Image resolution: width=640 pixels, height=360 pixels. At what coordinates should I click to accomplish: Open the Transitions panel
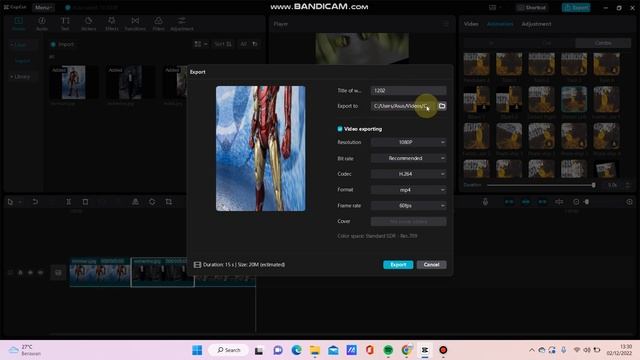tap(135, 24)
